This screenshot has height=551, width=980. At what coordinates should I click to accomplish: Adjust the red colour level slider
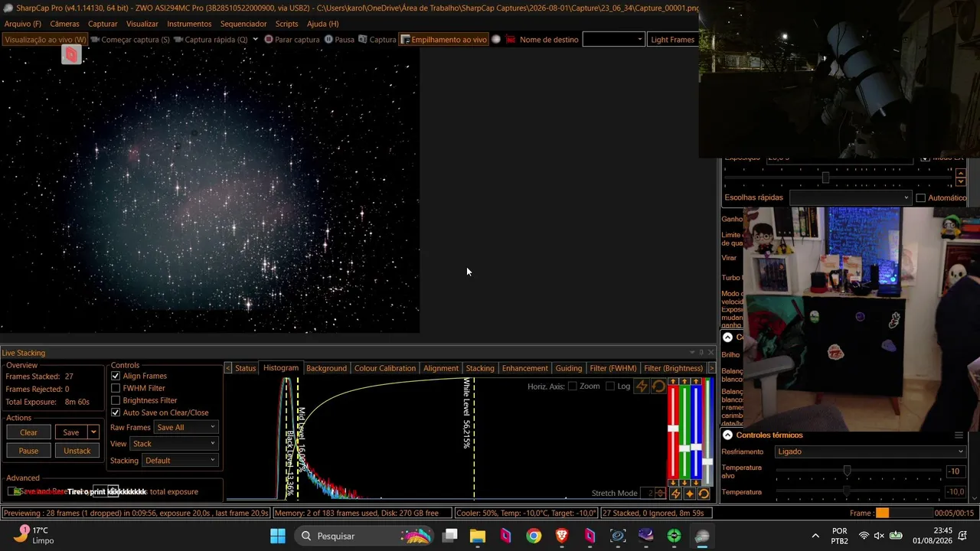click(673, 429)
